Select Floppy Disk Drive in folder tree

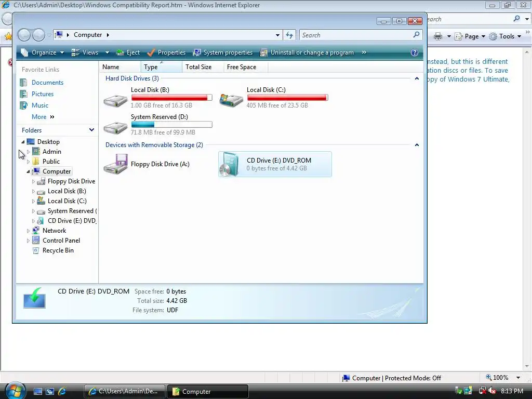(x=71, y=181)
